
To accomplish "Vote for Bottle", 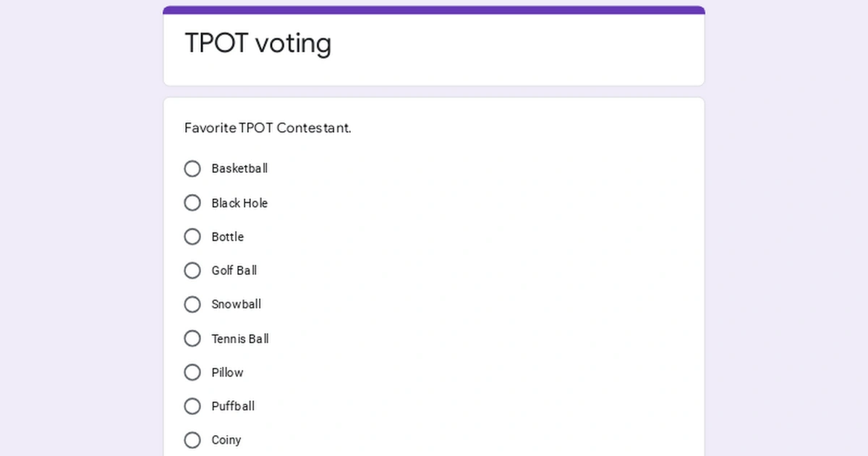I will tap(192, 237).
